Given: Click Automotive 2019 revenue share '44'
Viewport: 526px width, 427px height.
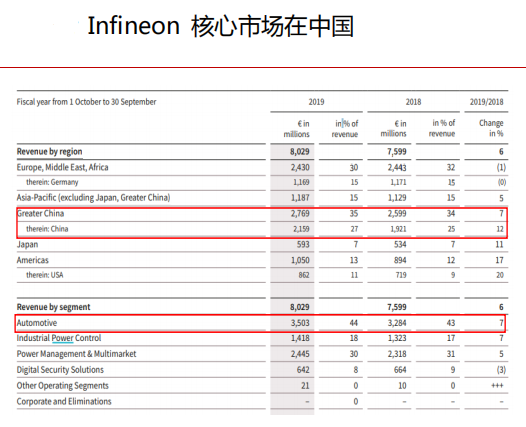Looking at the screenshot, I should pos(354,323).
